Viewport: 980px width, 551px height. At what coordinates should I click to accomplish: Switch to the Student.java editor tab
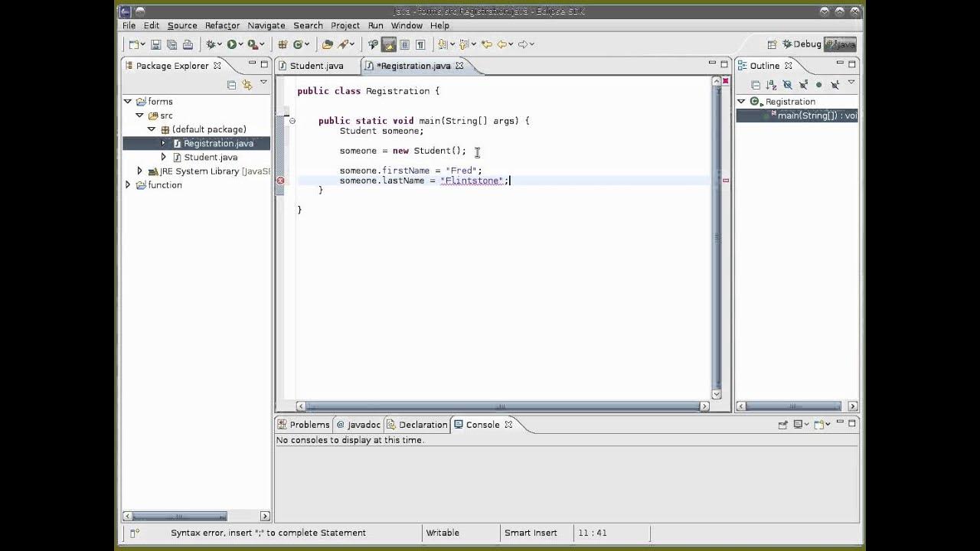coord(316,66)
